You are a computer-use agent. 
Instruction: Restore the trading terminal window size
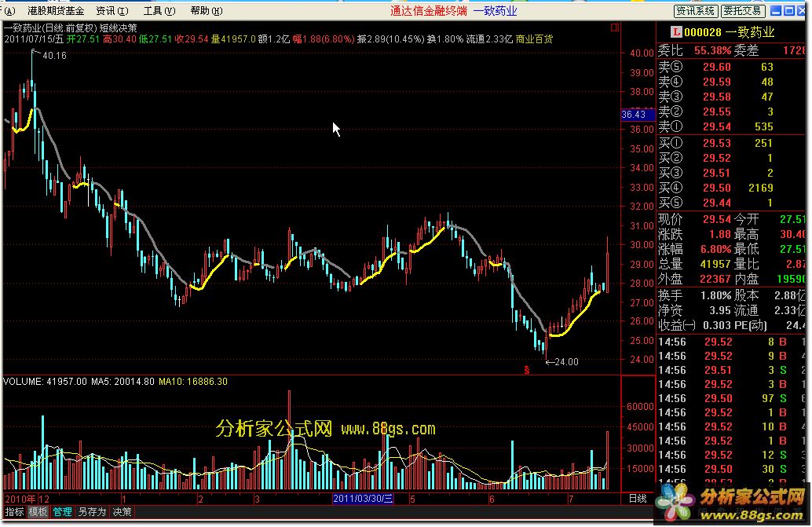point(789,11)
